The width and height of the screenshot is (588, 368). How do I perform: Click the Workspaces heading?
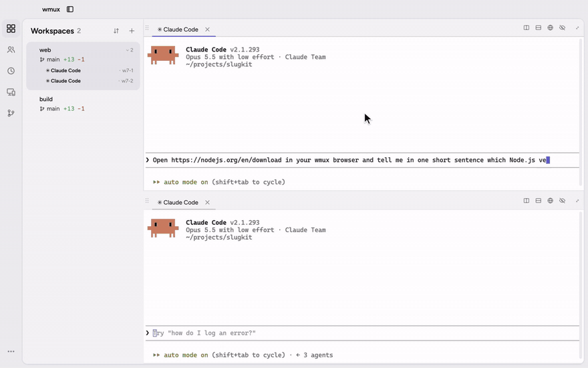[52, 31]
